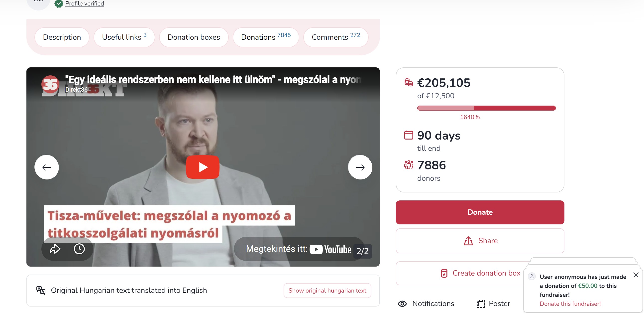The height and width of the screenshot is (317, 644).
Task: Switch to the Description tab
Action: tap(62, 37)
